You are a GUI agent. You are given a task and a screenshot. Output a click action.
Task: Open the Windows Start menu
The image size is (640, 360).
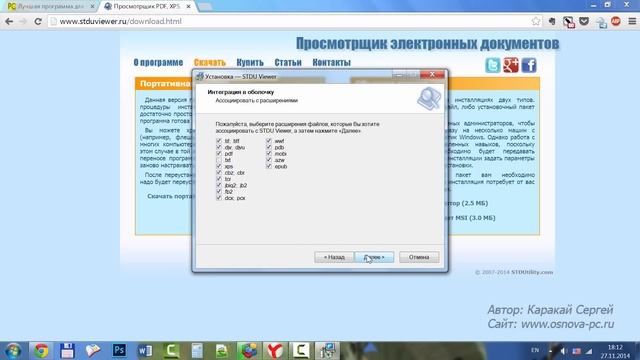[x=13, y=351]
